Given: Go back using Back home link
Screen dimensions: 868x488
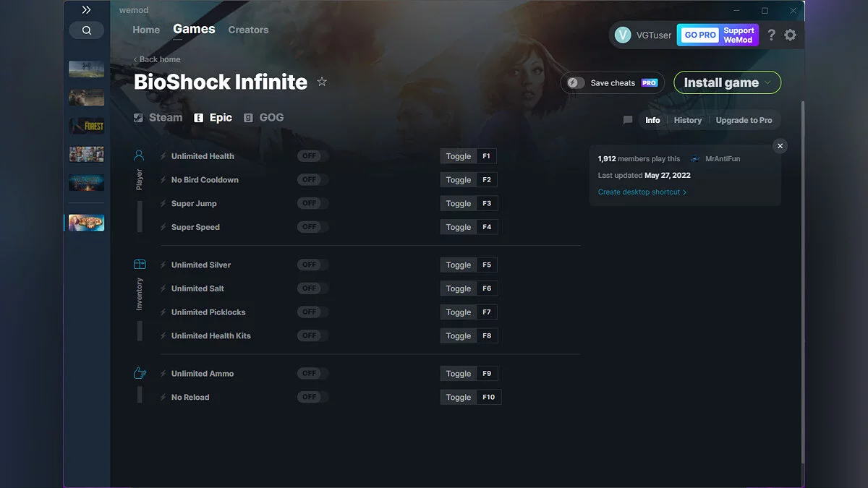Looking at the screenshot, I should pos(157,59).
